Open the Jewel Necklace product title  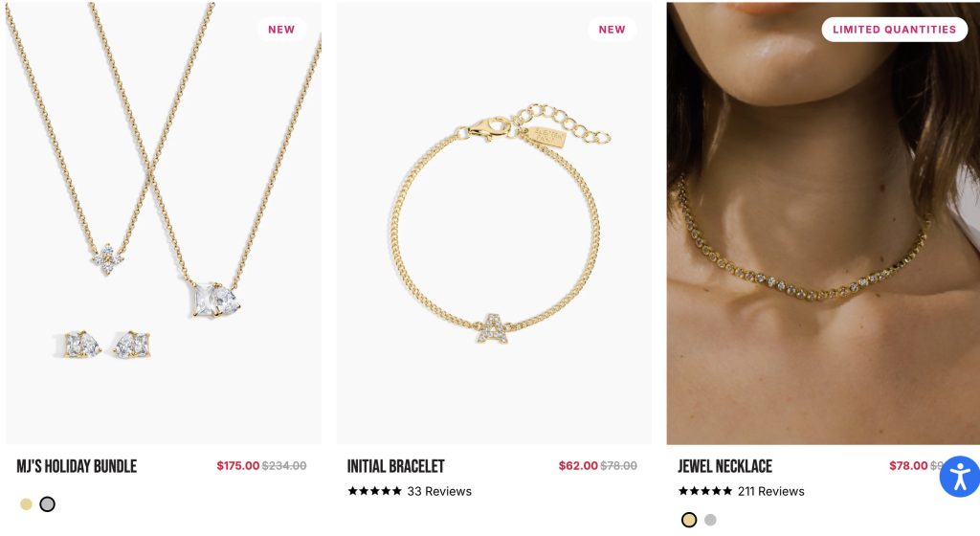[725, 466]
